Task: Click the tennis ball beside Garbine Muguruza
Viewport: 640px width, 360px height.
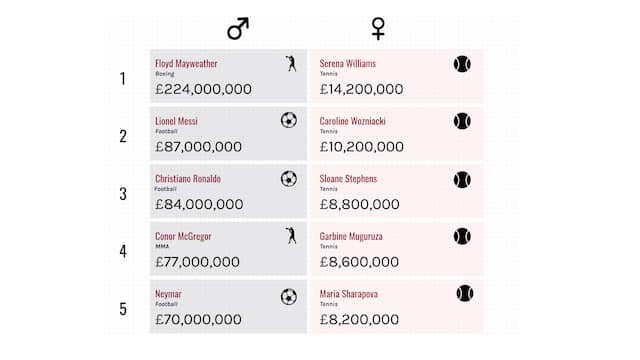Action: (462, 236)
